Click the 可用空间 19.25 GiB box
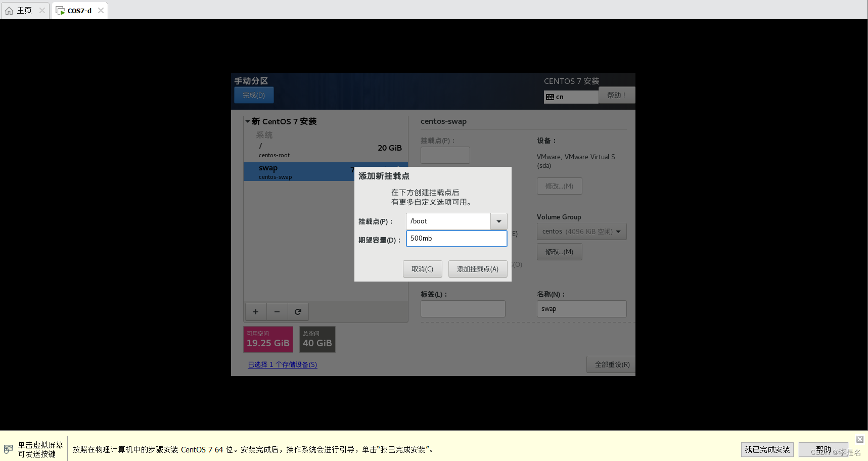 (268, 339)
